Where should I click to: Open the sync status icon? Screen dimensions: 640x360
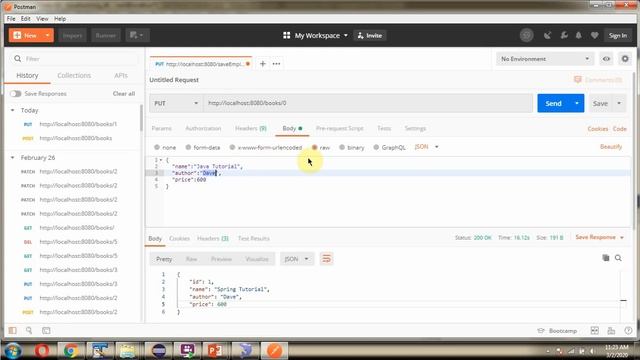pyautogui.click(x=527, y=36)
